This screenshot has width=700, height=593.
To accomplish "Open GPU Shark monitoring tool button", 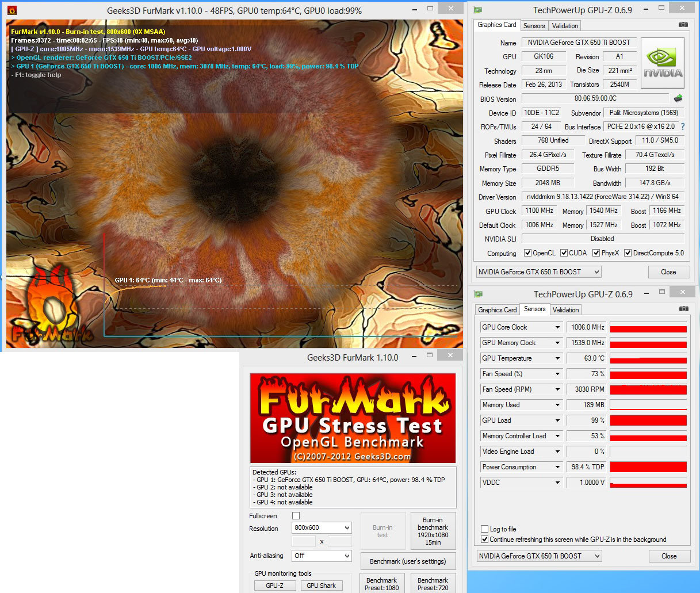I will [x=321, y=586].
